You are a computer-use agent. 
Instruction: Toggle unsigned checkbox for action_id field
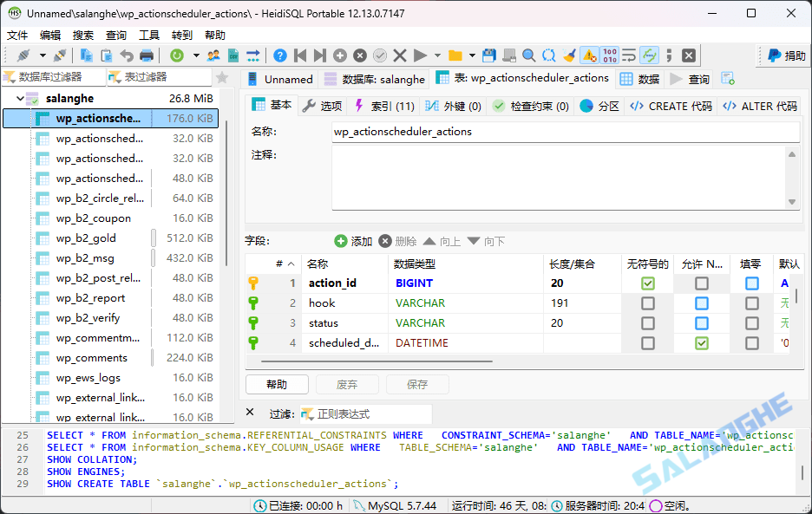pyautogui.click(x=649, y=283)
